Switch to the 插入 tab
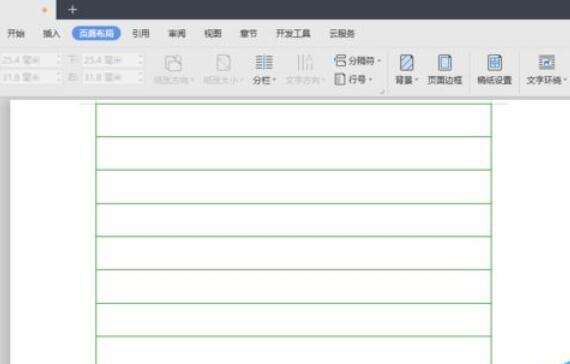 tap(51, 33)
